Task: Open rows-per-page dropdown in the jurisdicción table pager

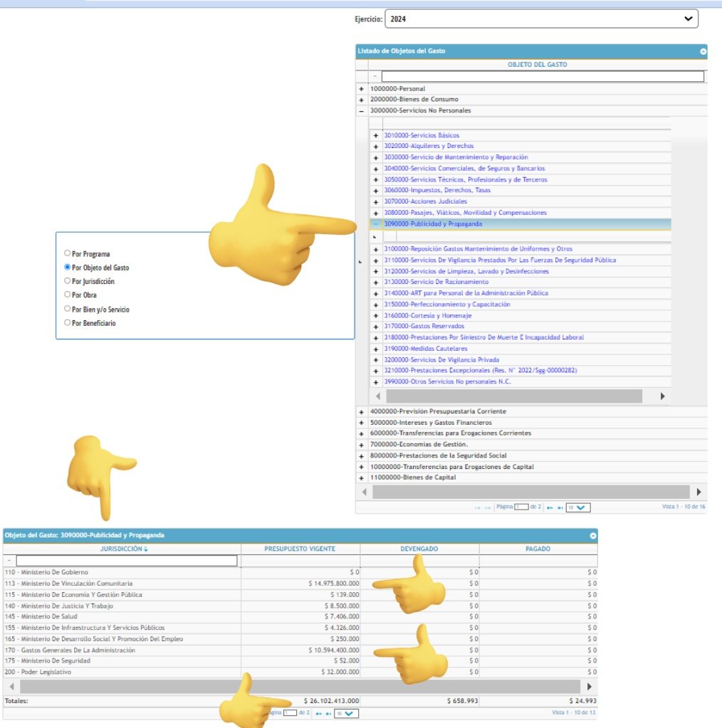Action: pyautogui.click(x=346, y=713)
